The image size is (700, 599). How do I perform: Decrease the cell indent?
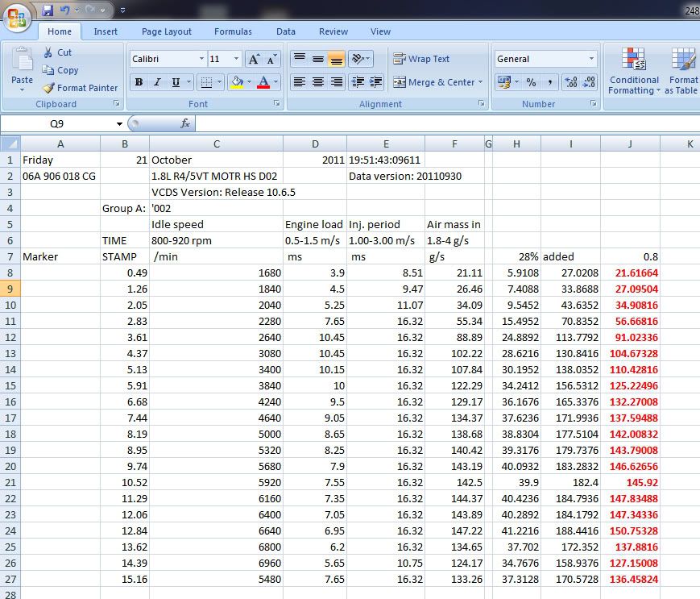358,82
